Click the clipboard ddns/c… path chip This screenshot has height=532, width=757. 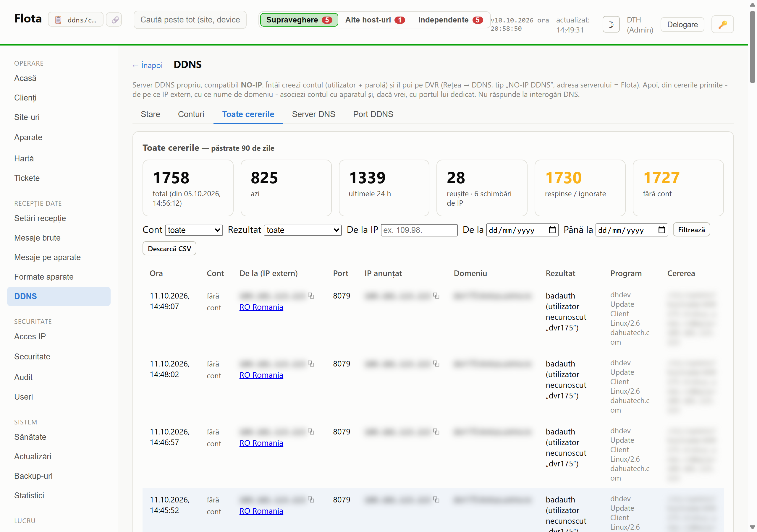[x=76, y=20]
